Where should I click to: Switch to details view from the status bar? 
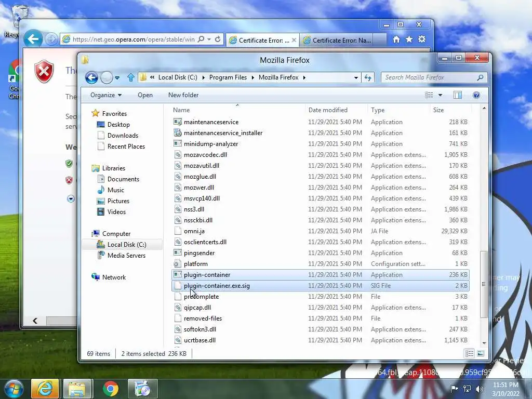coord(470,353)
